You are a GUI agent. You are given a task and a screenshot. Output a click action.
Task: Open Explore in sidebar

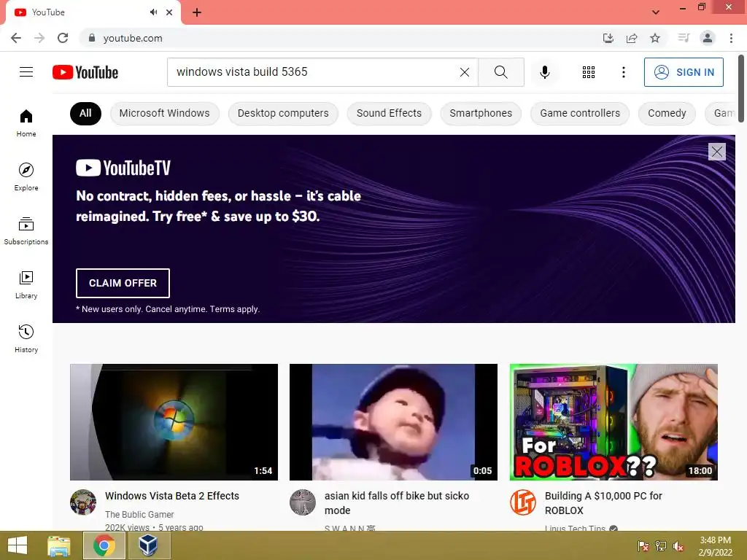click(26, 176)
